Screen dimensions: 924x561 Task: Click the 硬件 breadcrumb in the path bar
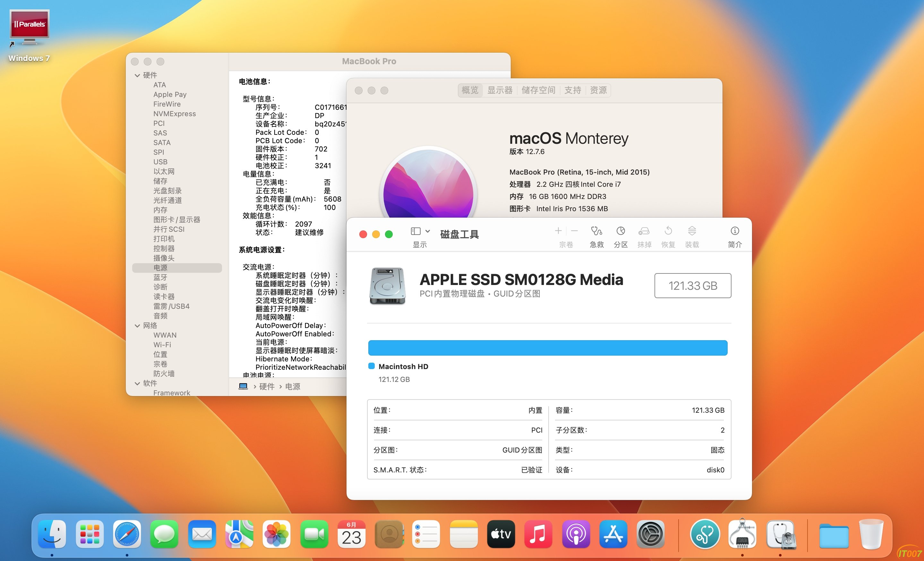pyautogui.click(x=267, y=387)
